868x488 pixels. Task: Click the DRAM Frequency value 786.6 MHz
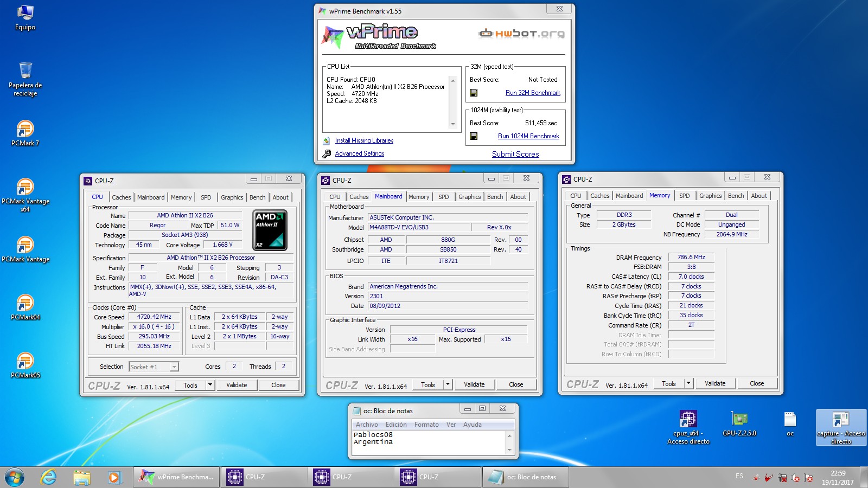point(691,257)
